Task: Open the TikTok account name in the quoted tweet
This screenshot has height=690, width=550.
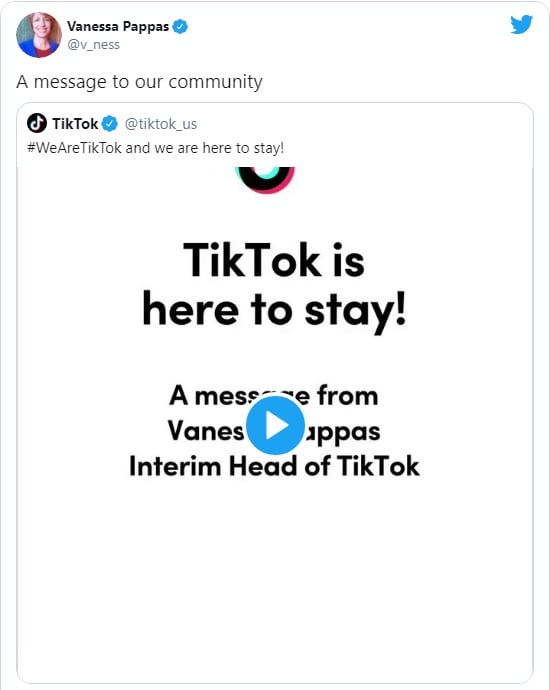Action: (x=75, y=124)
